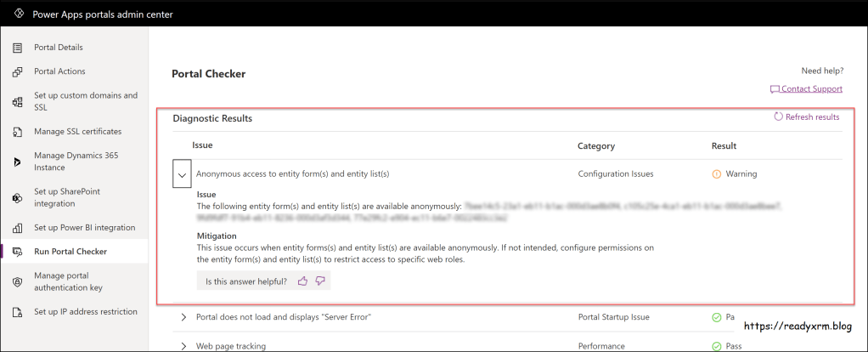Viewport: 868px width, 352px height.
Task: Click the Portal Actions sidebar icon
Action: 17,71
